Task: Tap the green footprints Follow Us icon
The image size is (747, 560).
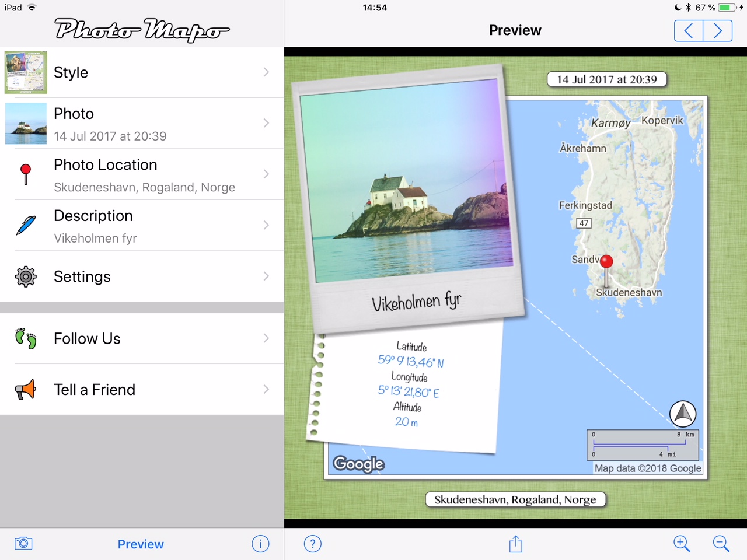Action: coord(26,338)
